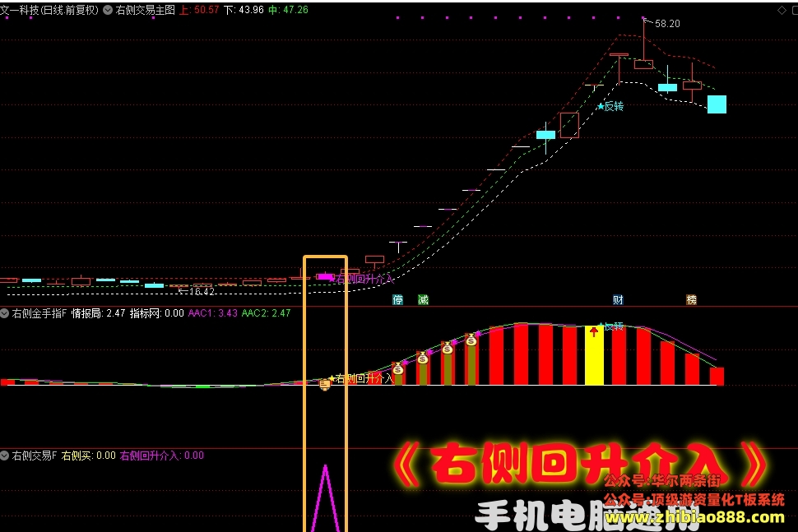Select the red 上: 50.57 value
This screenshot has width=798, height=532.
(x=199, y=10)
